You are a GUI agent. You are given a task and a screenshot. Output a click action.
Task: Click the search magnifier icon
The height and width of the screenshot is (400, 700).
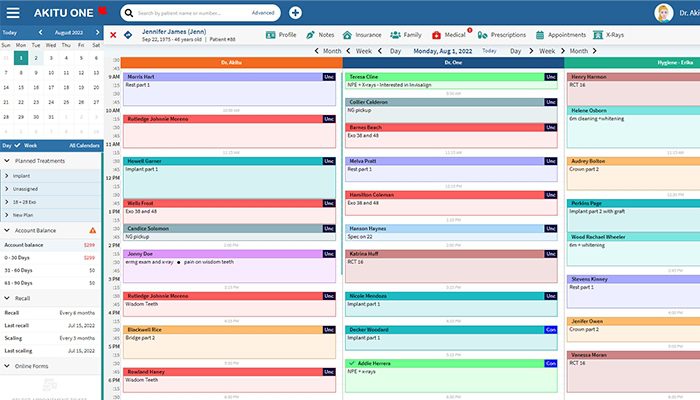129,13
